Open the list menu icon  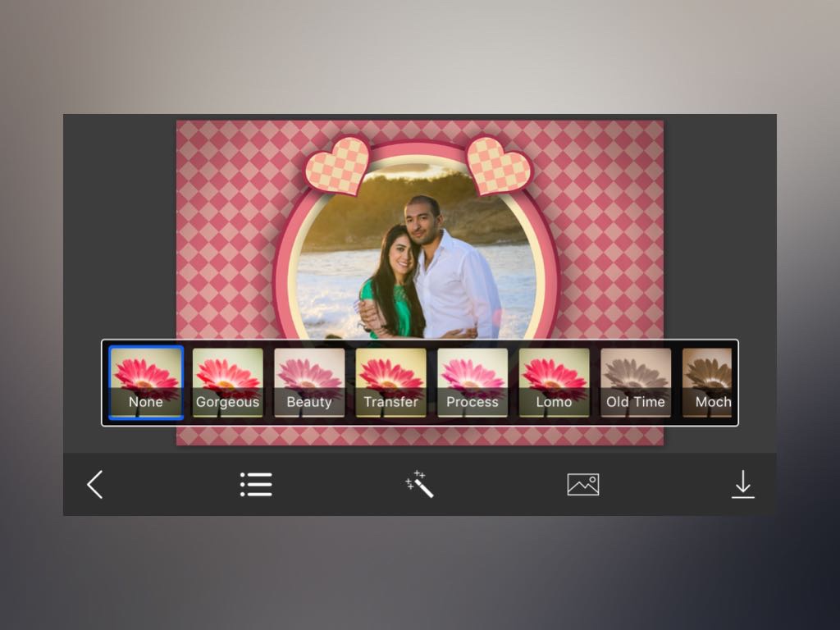tap(256, 485)
